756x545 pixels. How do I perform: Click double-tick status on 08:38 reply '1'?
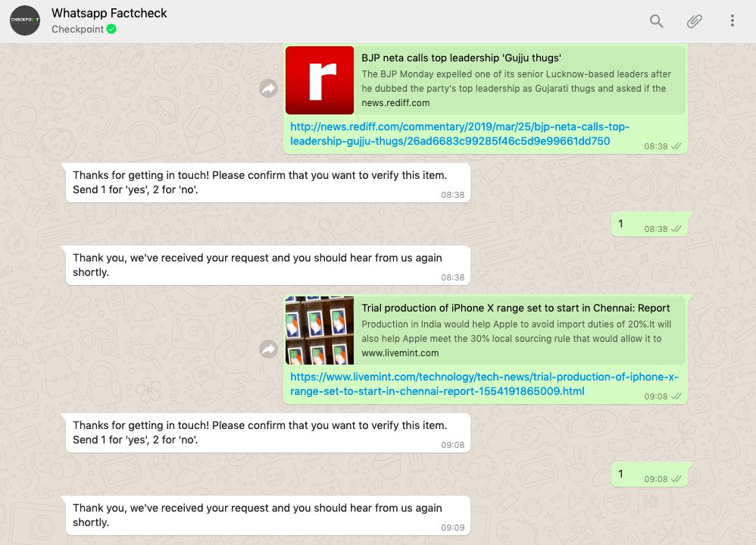tap(676, 229)
